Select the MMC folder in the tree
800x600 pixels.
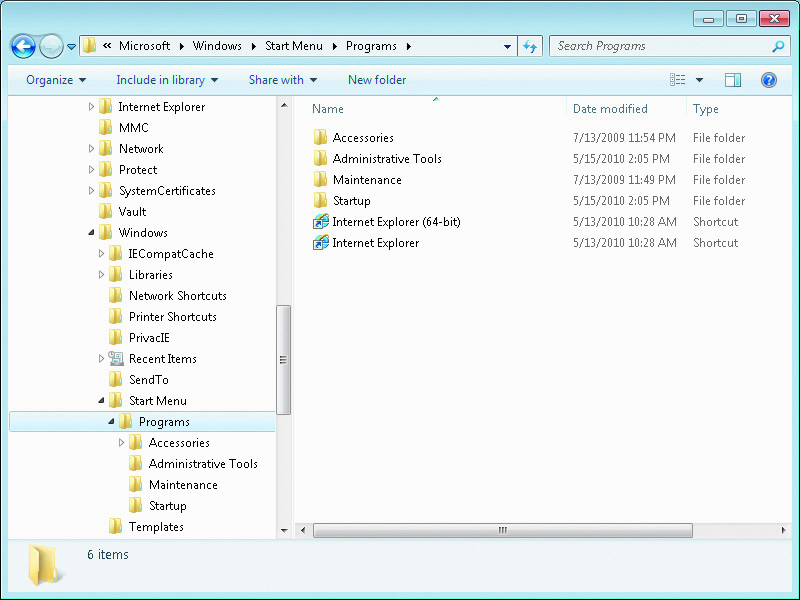(x=133, y=128)
